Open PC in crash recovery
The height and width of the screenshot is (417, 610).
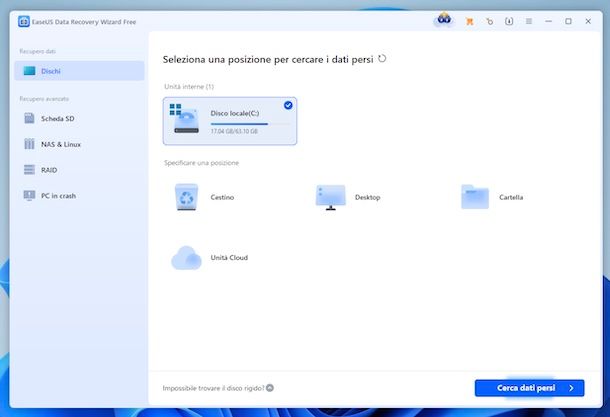click(79, 196)
